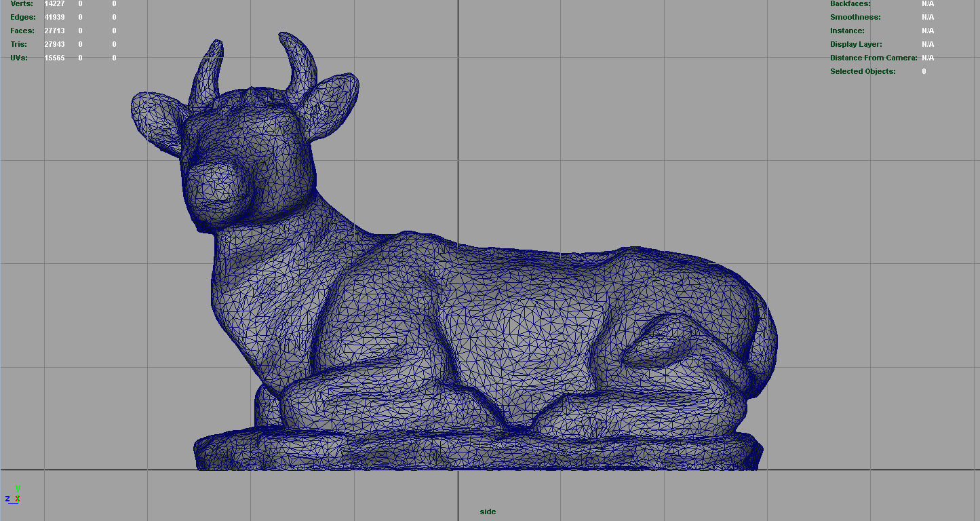Click the Backfaces label
The width and height of the screenshot is (980, 521).
click(850, 3)
